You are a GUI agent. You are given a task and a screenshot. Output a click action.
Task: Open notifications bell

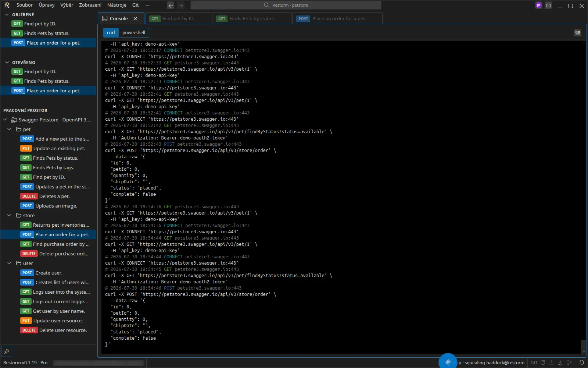coord(582,362)
